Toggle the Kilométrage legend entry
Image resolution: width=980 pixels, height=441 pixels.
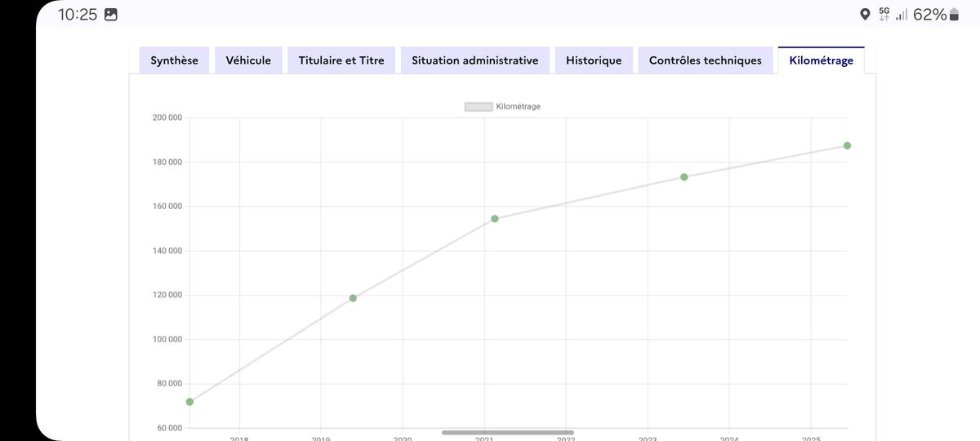tap(502, 106)
